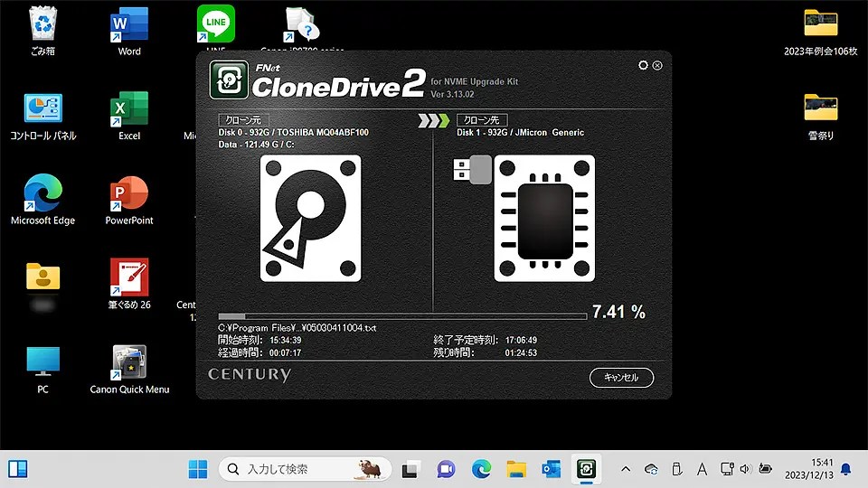Click the start time 15:34:39

pyautogui.click(x=285, y=341)
